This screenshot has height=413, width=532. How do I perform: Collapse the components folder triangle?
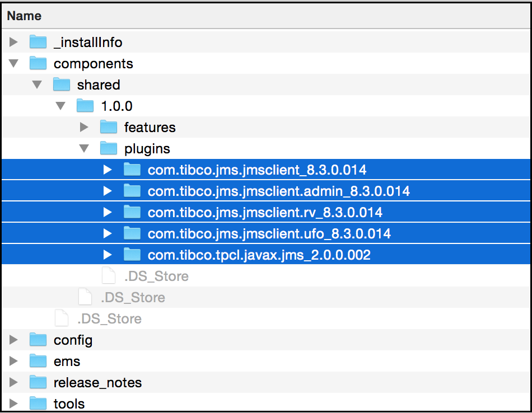point(14,63)
